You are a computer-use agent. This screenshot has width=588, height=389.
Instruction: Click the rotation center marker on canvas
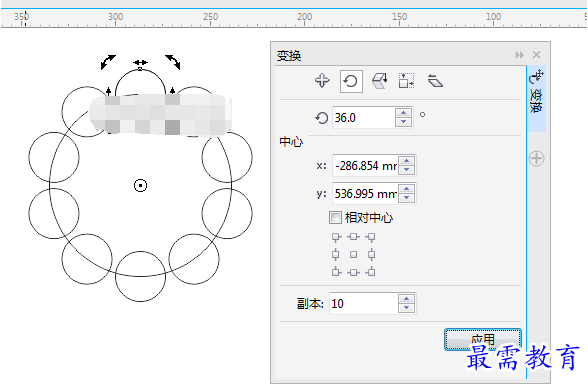tap(141, 185)
